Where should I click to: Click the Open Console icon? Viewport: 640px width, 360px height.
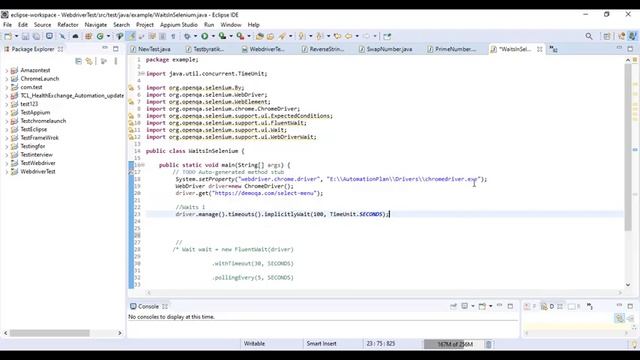(x=482, y=306)
